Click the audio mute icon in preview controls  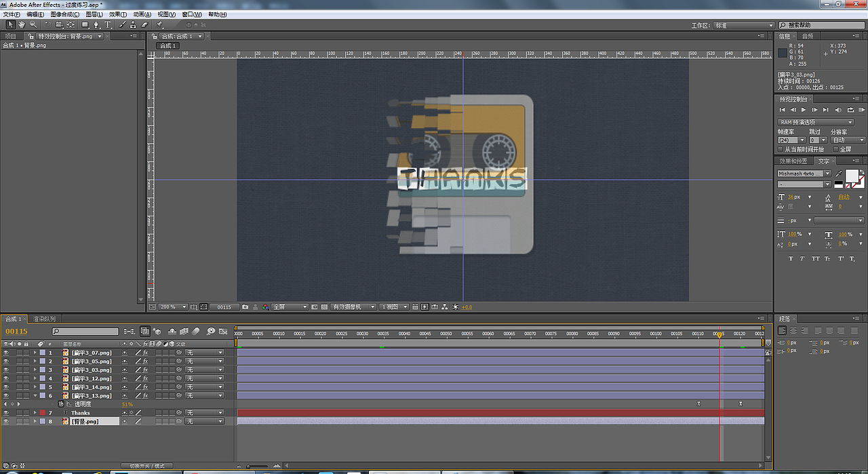(838, 110)
